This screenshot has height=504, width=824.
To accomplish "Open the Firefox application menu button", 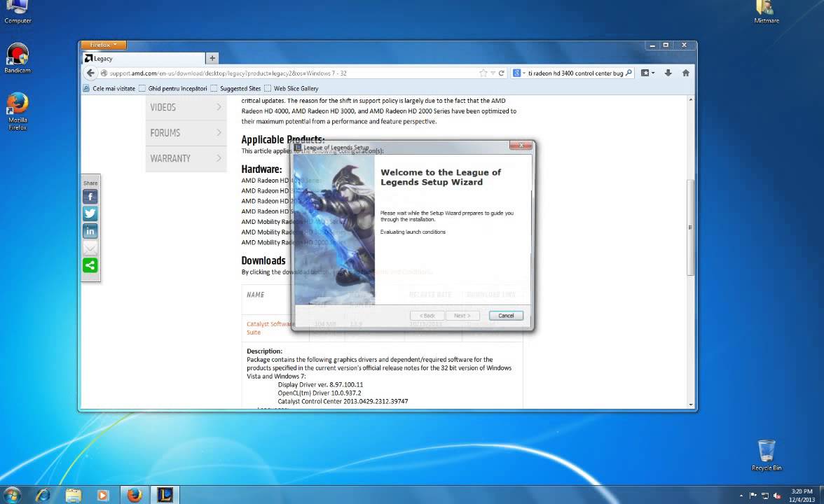I will point(104,45).
